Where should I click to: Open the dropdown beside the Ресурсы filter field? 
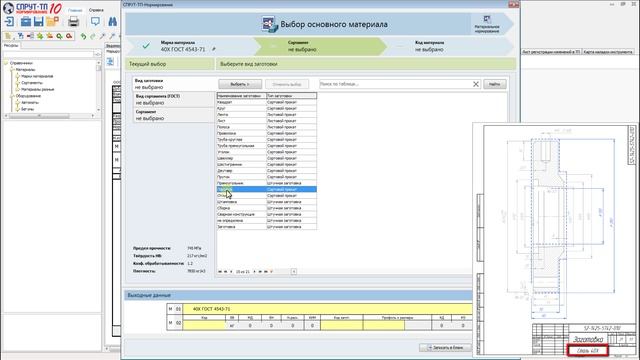[97, 54]
